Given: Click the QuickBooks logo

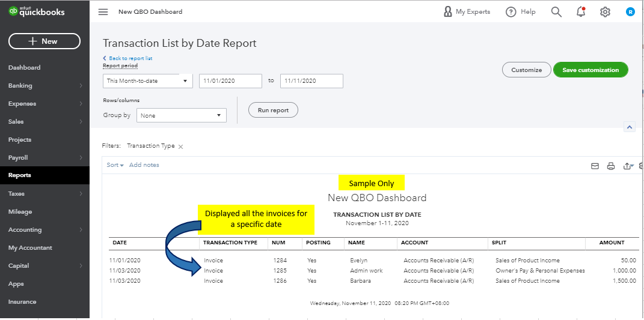Looking at the screenshot, I should [37, 11].
